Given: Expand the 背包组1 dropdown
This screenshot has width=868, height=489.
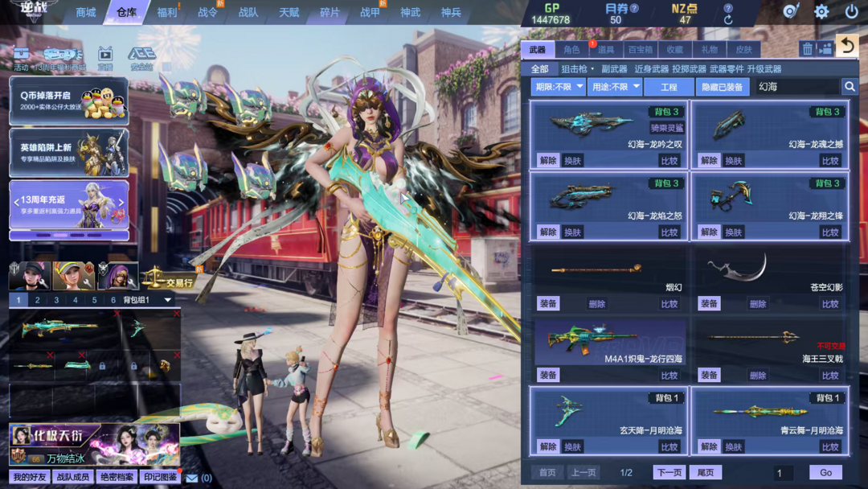Looking at the screenshot, I should click(x=168, y=300).
